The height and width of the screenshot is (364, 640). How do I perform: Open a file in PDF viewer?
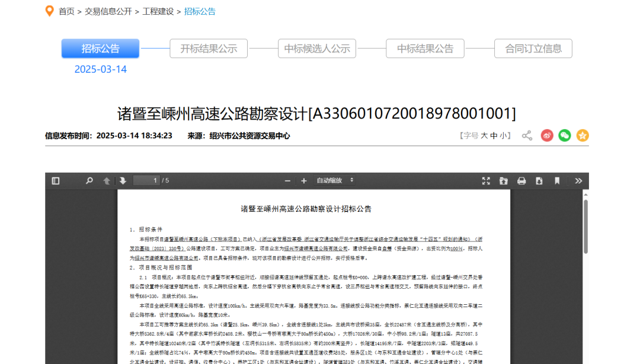(x=504, y=181)
